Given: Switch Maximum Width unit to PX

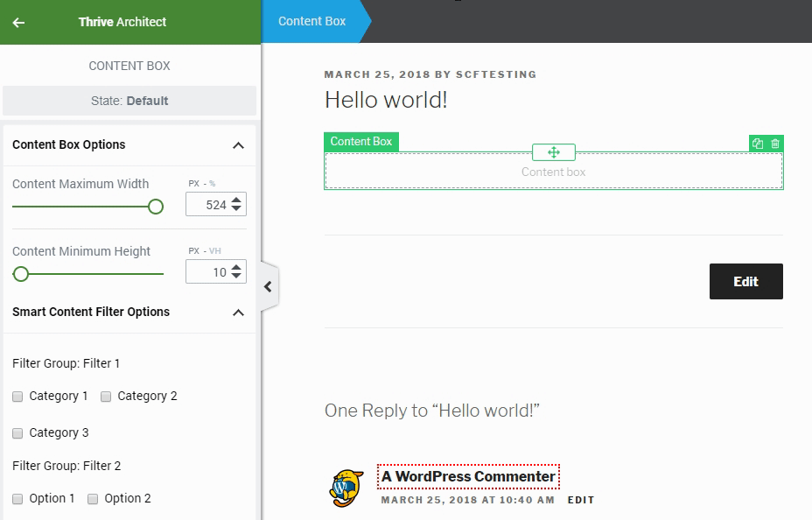Looking at the screenshot, I should [x=193, y=183].
